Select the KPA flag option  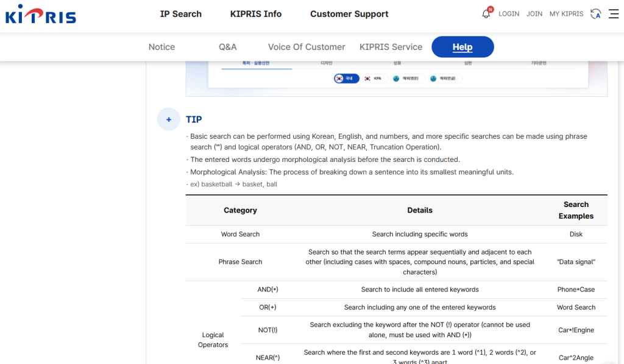point(373,79)
